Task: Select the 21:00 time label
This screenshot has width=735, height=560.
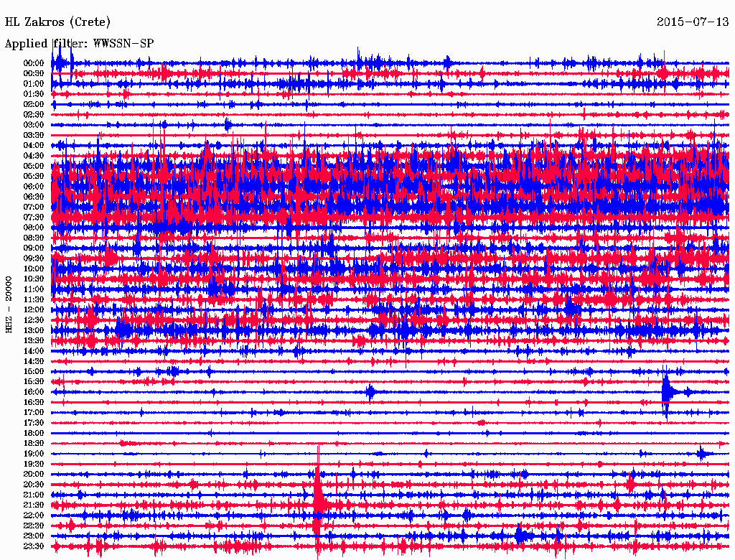Action: [x=34, y=495]
